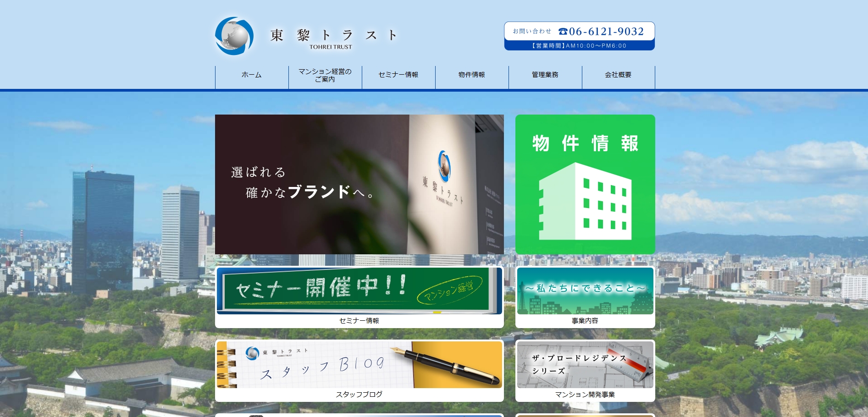Screen dimensions: 868x417
Task: Open the 会社概要 navigation item
Action: point(618,75)
